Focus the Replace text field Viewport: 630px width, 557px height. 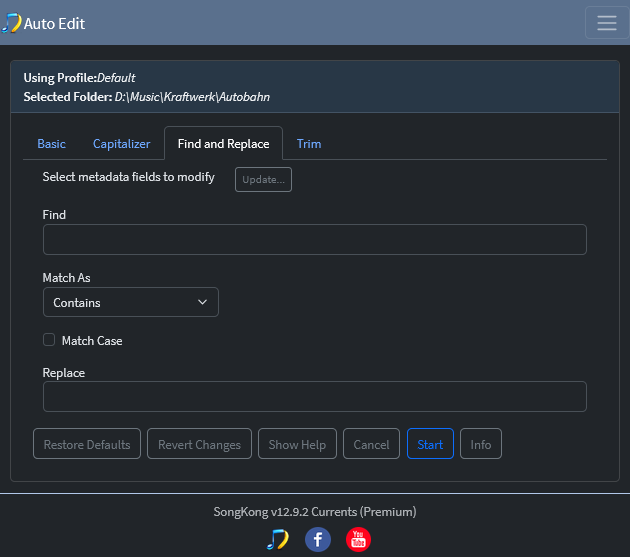point(315,396)
